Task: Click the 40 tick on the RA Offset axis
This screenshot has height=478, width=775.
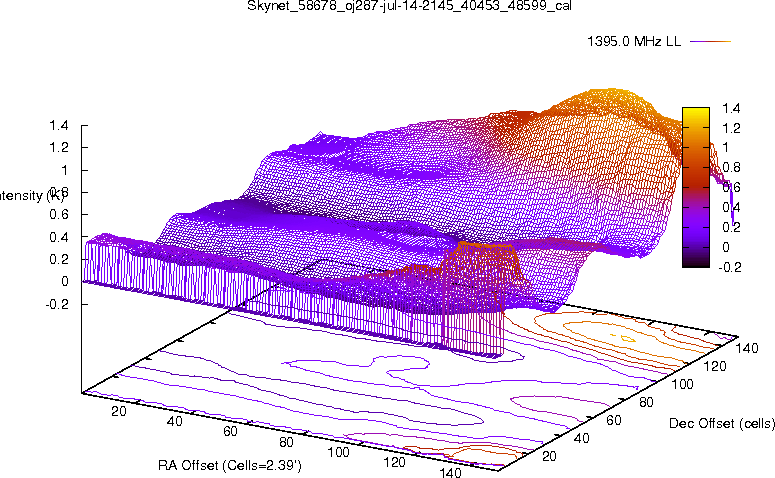Action: click(x=174, y=421)
